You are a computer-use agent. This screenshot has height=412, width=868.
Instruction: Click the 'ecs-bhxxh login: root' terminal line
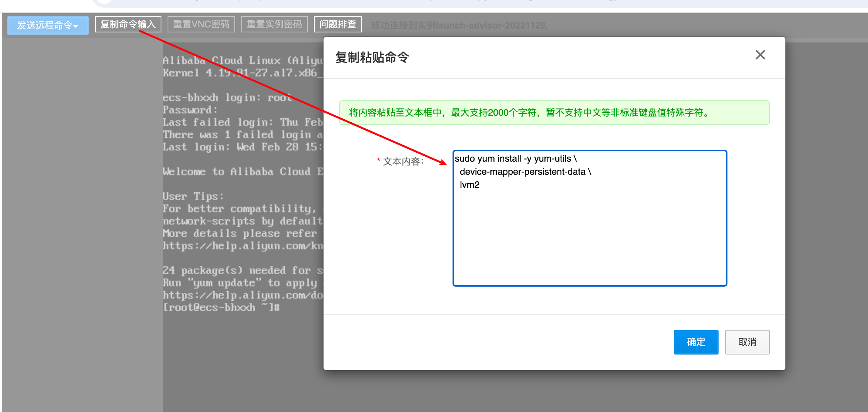click(x=227, y=98)
